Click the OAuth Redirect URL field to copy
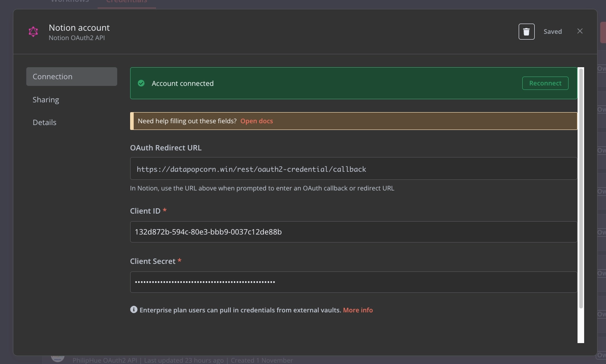This screenshot has height=364, width=606. 353,169
